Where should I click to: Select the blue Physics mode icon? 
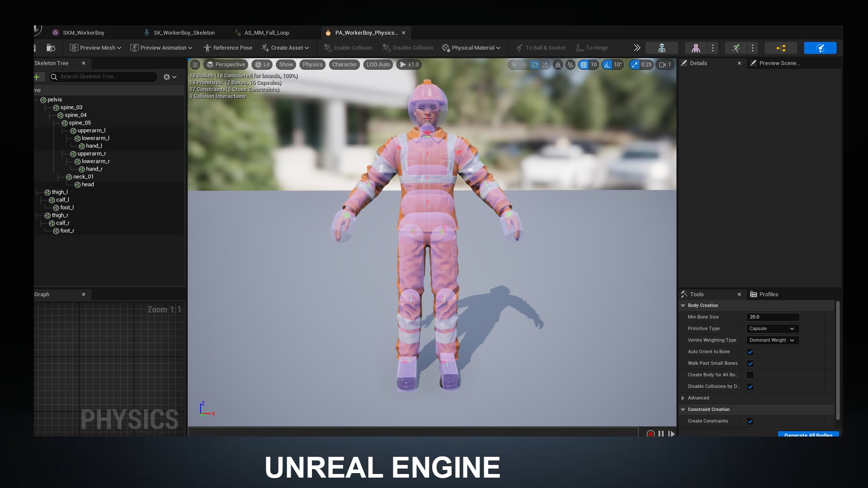(x=820, y=48)
